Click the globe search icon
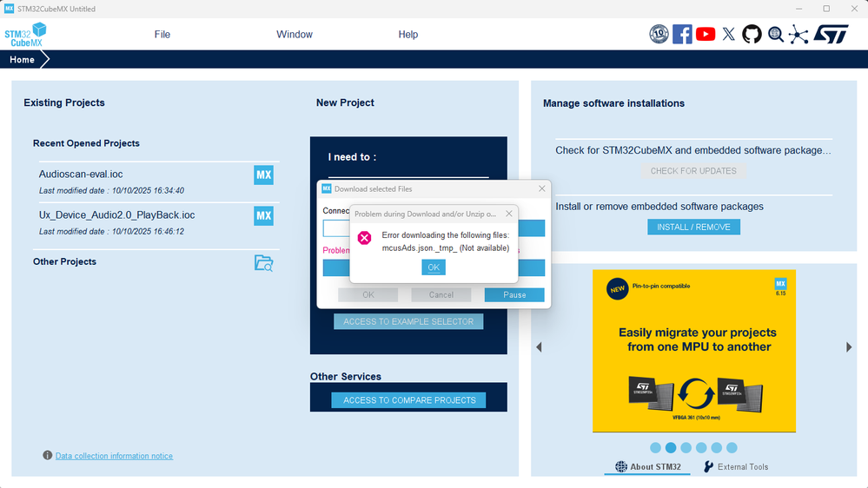Viewport: 868px width, 488px height. pos(776,35)
